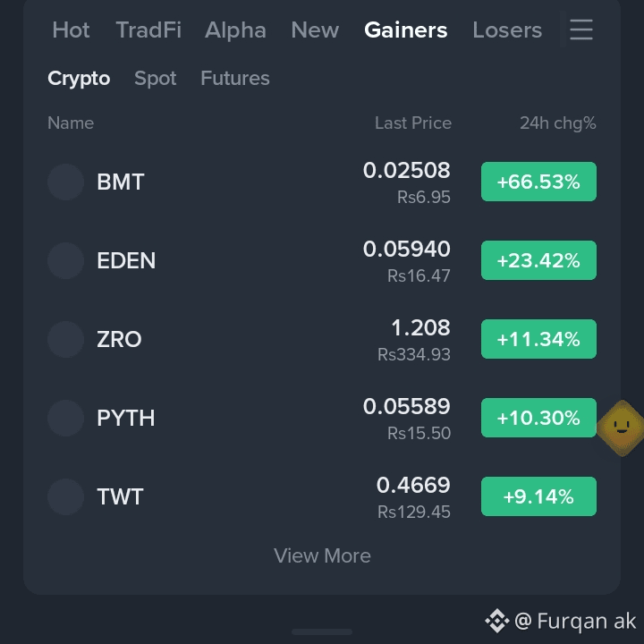
Task: Sort by the 24h chg% column header
Action: [x=558, y=123]
